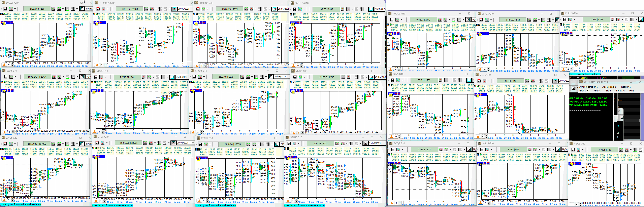Click the SAVE chart icon in SX7EU5 window
This screenshot has width=644, height=207.
[x=342, y=9]
